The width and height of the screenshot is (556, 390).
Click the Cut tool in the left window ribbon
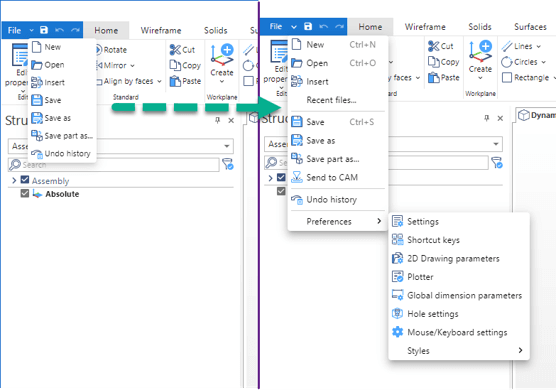pyautogui.click(x=182, y=50)
